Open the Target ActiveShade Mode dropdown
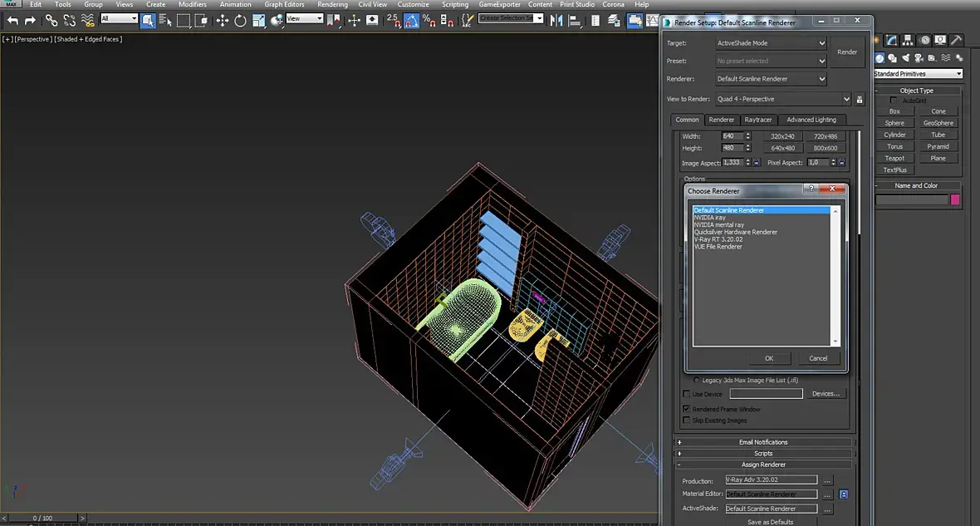Viewport: 980px width, 526px height. point(772,43)
